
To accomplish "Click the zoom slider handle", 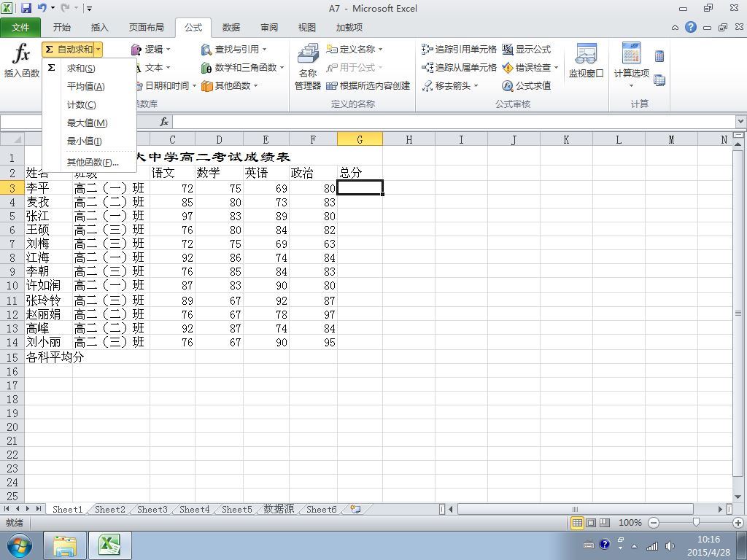I will (x=696, y=523).
